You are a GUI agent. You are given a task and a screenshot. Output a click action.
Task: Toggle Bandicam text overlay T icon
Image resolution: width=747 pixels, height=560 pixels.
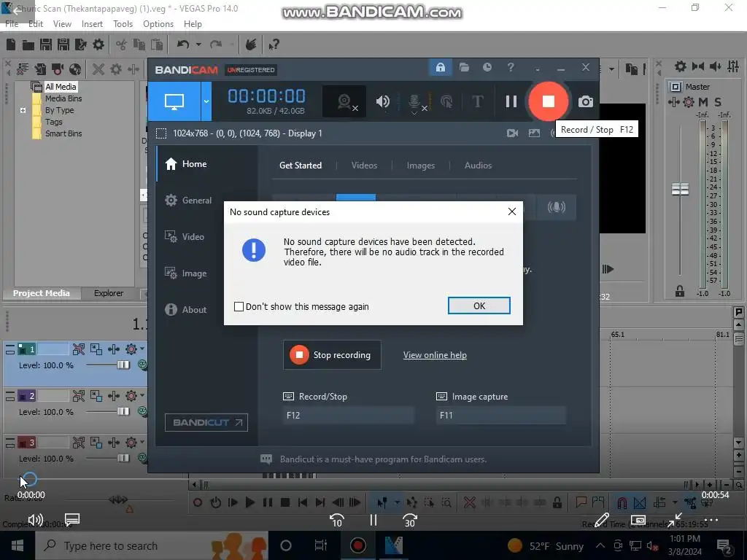click(x=477, y=101)
